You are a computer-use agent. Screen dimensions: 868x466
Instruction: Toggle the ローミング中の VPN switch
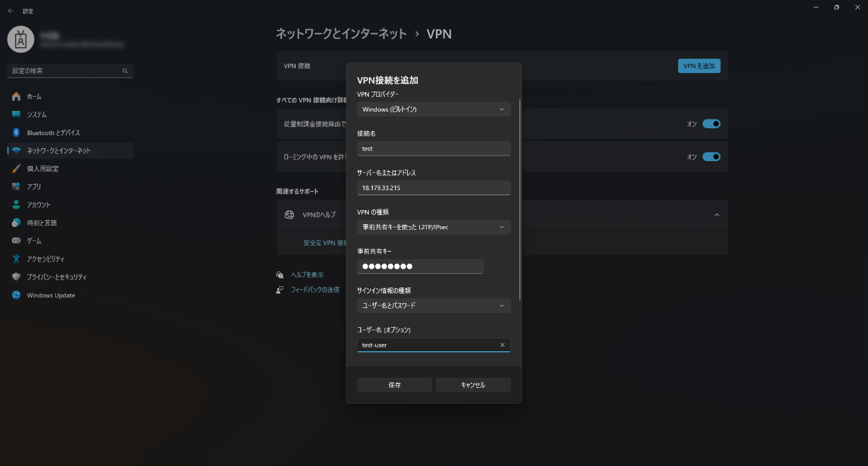click(711, 157)
